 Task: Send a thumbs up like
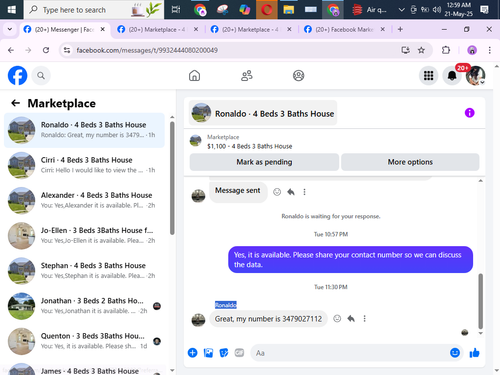[474, 353]
